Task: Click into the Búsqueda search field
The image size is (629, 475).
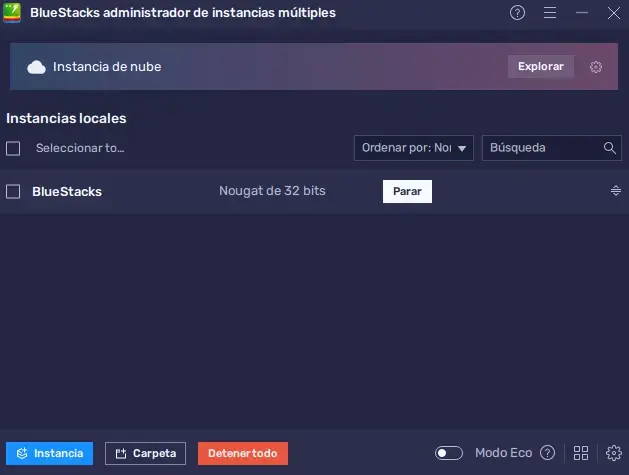Action: coord(543,148)
